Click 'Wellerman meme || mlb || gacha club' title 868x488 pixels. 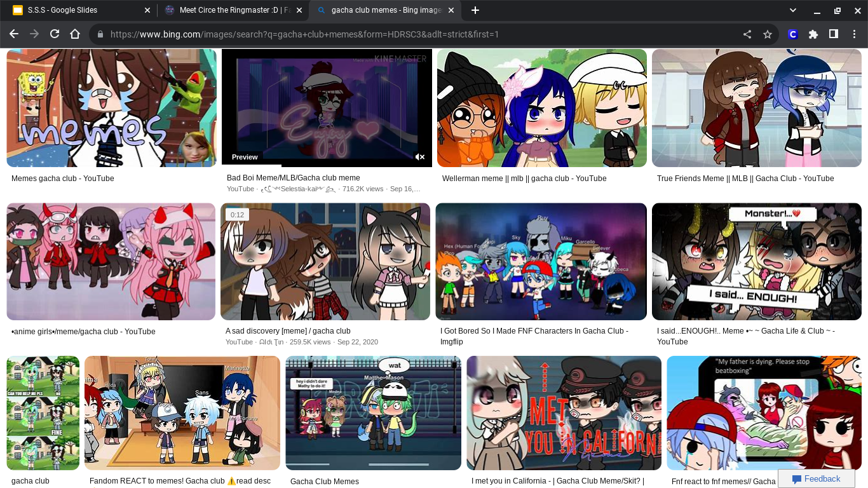click(x=524, y=179)
